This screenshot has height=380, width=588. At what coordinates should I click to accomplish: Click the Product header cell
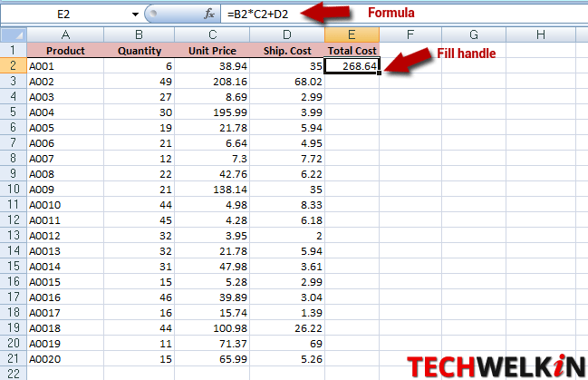click(x=65, y=50)
